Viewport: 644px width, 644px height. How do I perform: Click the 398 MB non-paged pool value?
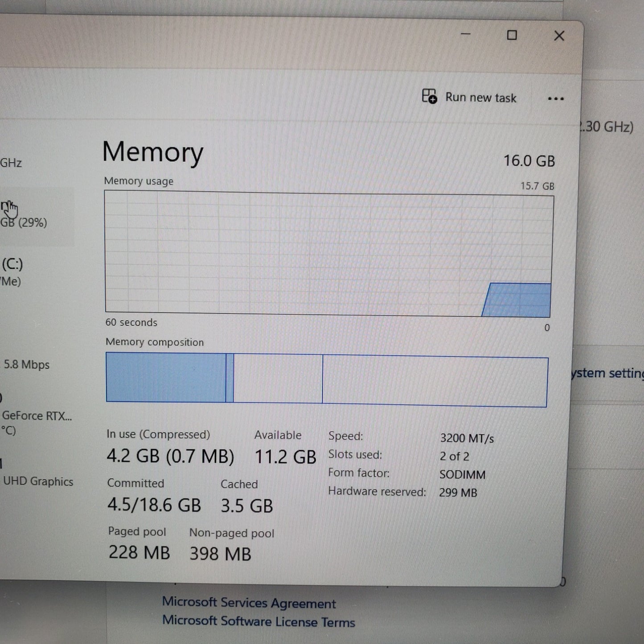point(220,554)
